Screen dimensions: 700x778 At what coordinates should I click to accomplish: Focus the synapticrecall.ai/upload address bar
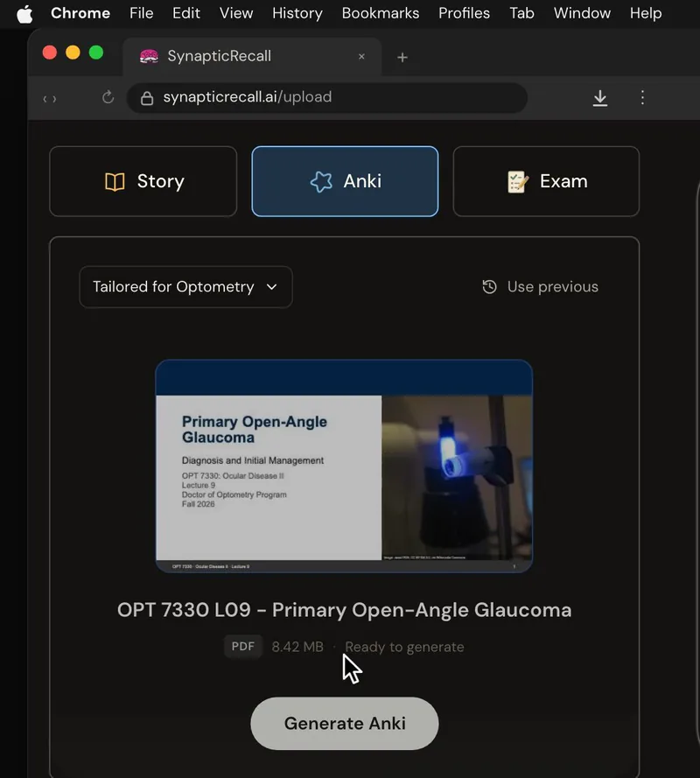coord(327,98)
